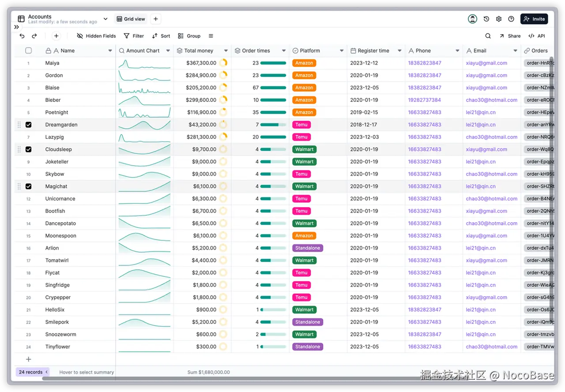The height and width of the screenshot is (392, 565).
Task: Uncheck the Cloudsleep row checkbox
Action: pyautogui.click(x=29, y=149)
